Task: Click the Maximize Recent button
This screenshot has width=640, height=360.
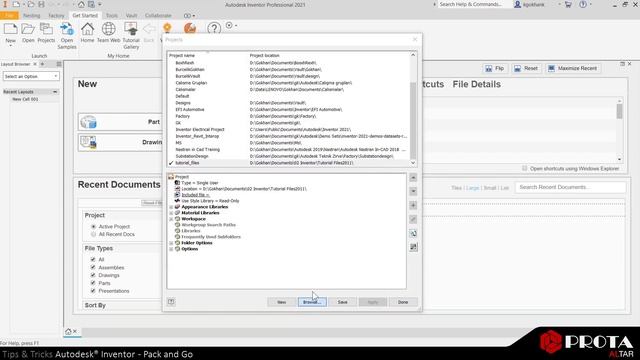Action: coord(572,69)
